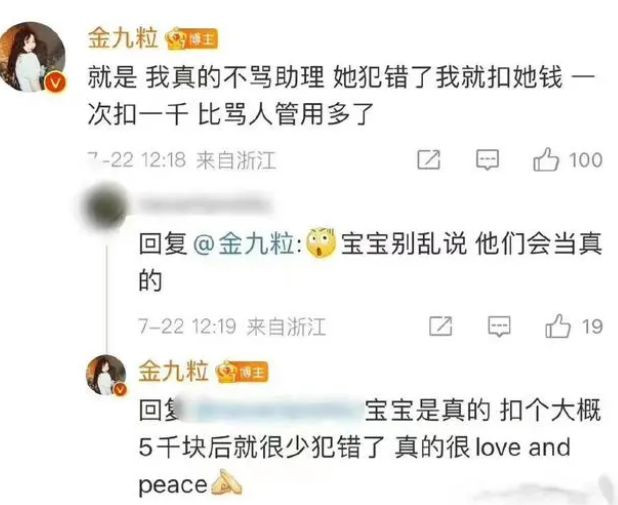Tap the blurred mention in the bottom reply
The width and height of the screenshot is (618, 505).
272,410
